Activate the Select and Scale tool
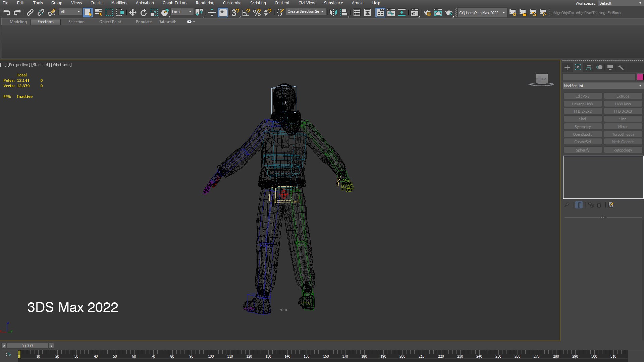The width and height of the screenshot is (644, 362). [154, 13]
